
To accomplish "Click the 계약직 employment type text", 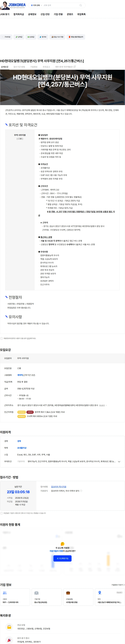I will click(20, 375).
